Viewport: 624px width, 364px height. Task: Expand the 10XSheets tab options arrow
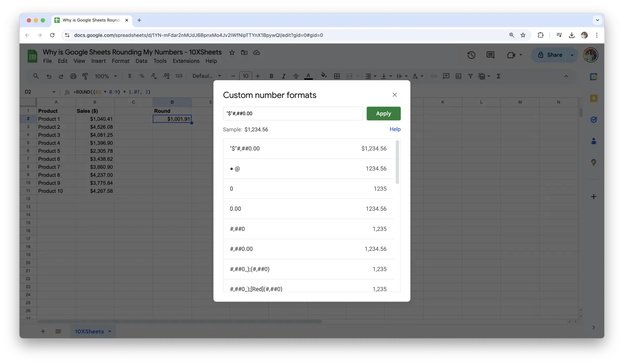coord(110,332)
